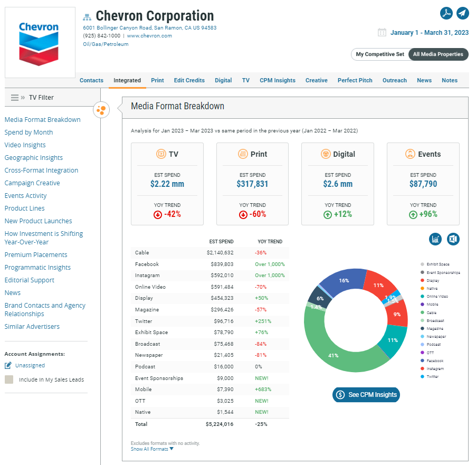Image resolution: width=476 pixels, height=465 pixels.
Task: Toggle Twitter legend entry
Action: (x=430, y=376)
